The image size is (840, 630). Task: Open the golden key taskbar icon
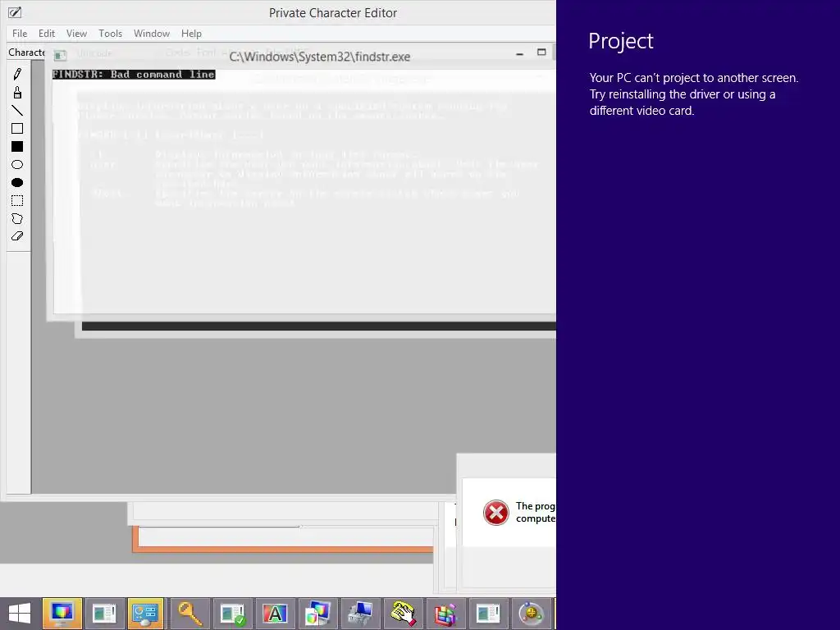(x=189, y=614)
